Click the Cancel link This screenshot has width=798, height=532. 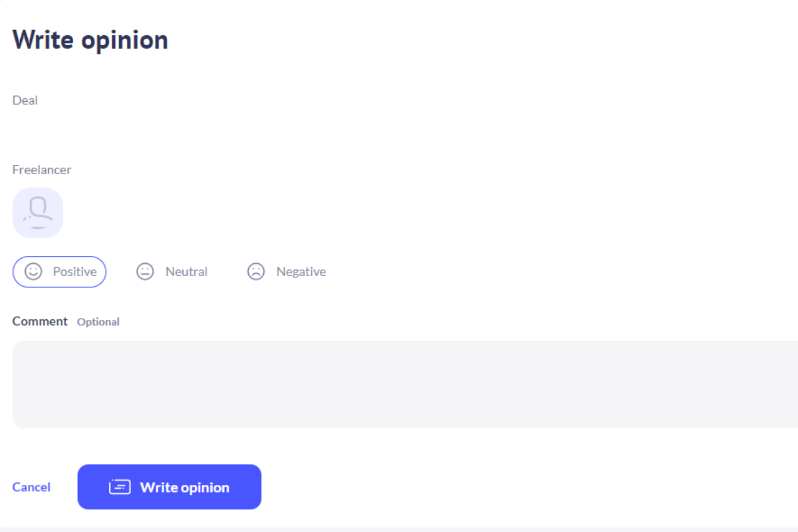(31, 487)
